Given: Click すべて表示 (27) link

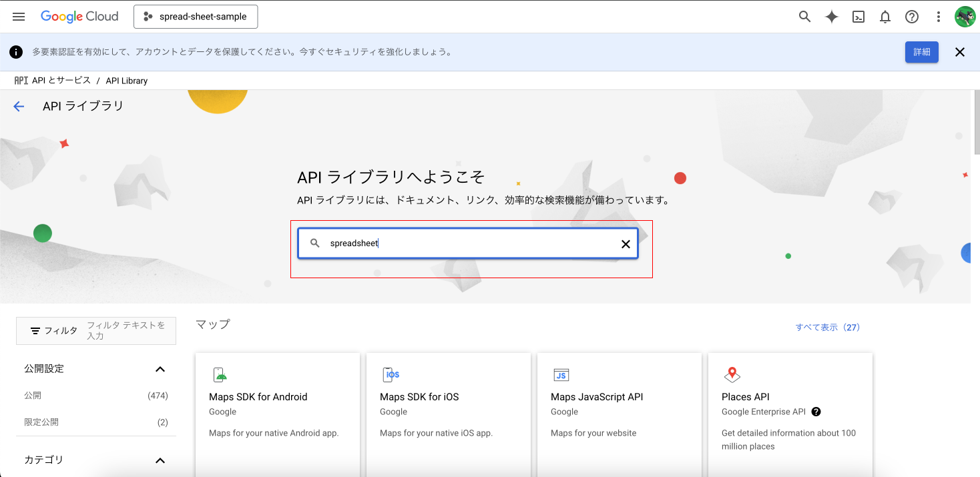Looking at the screenshot, I should [828, 328].
